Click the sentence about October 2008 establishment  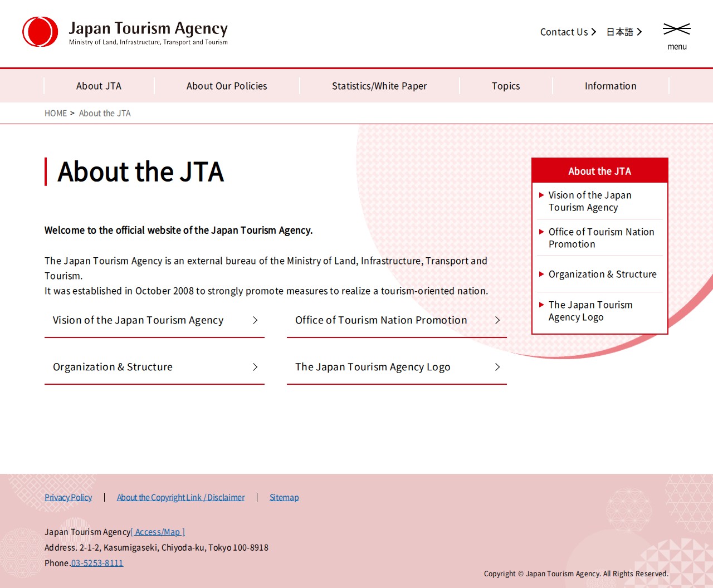tap(266, 291)
